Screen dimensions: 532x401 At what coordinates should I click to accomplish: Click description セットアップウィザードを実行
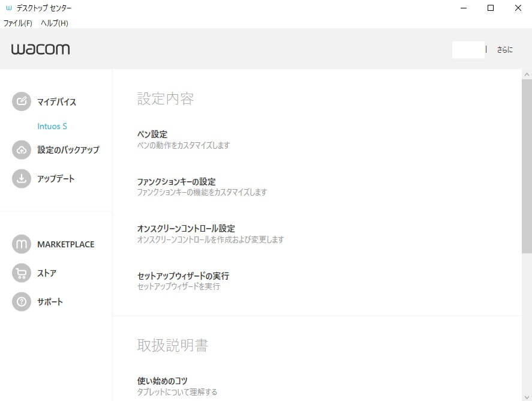click(x=179, y=286)
